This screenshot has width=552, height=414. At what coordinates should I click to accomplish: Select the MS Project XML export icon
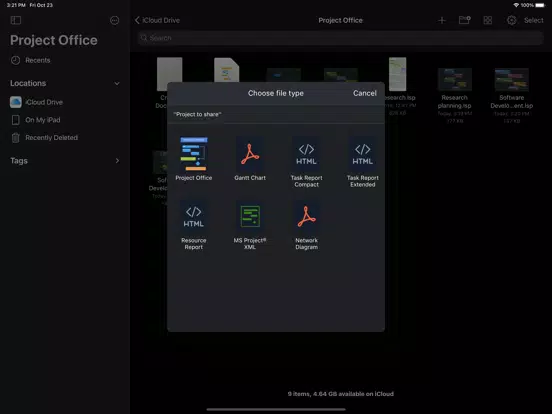click(x=250, y=217)
